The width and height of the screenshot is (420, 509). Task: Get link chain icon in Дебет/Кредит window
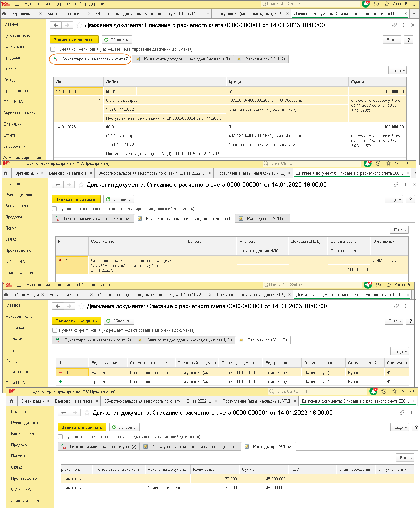pyautogui.click(x=394, y=25)
